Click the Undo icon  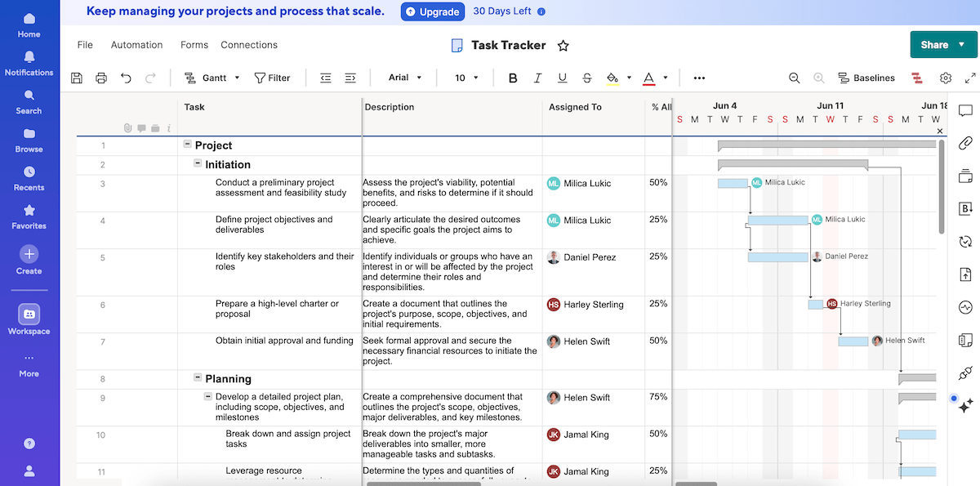126,78
